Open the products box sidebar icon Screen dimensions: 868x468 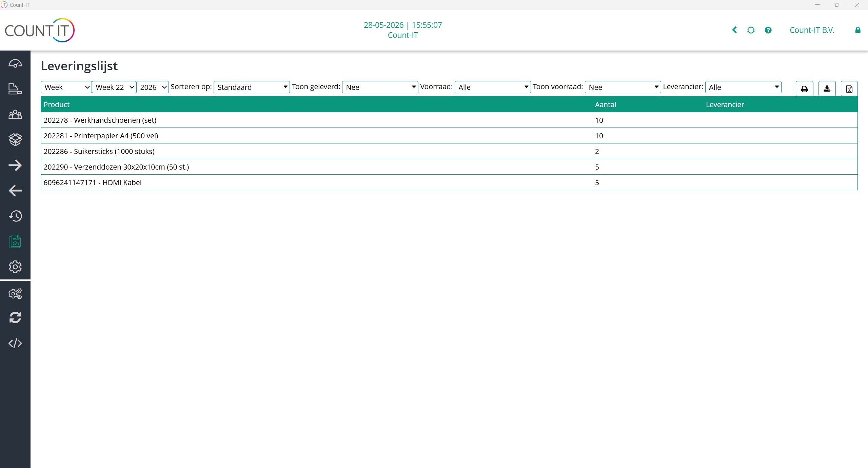click(x=15, y=139)
